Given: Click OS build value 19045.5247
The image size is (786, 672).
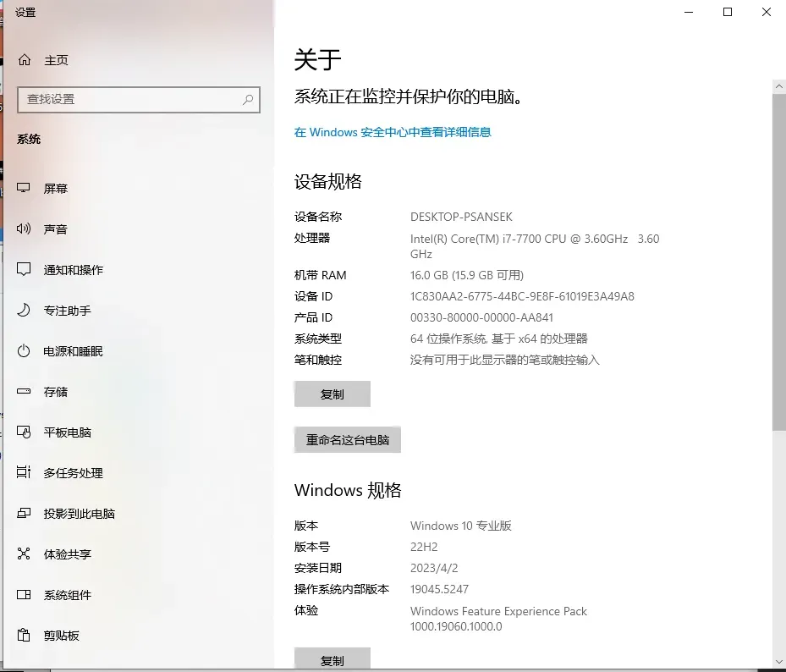Looking at the screenshot, I should [439, 589].
